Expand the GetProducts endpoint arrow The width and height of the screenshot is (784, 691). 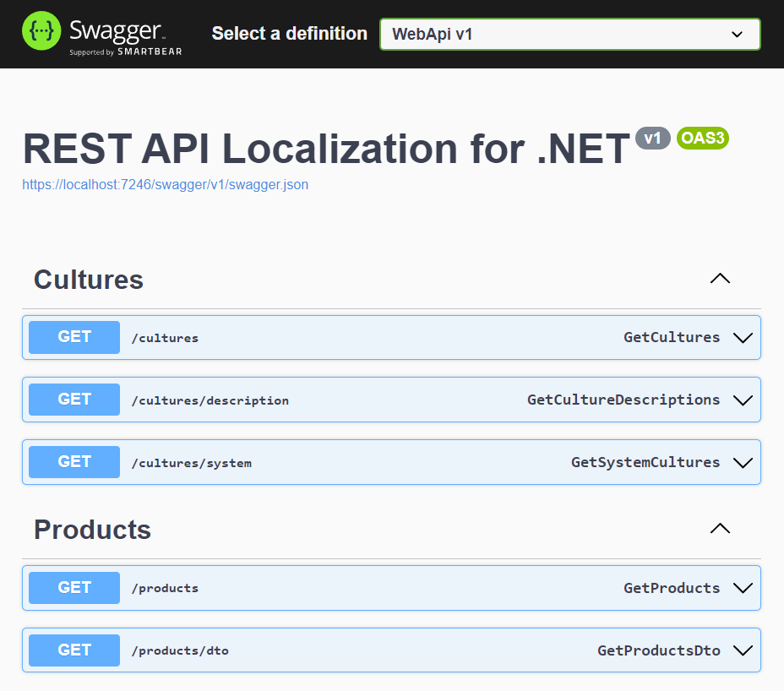tap(743, 588)
